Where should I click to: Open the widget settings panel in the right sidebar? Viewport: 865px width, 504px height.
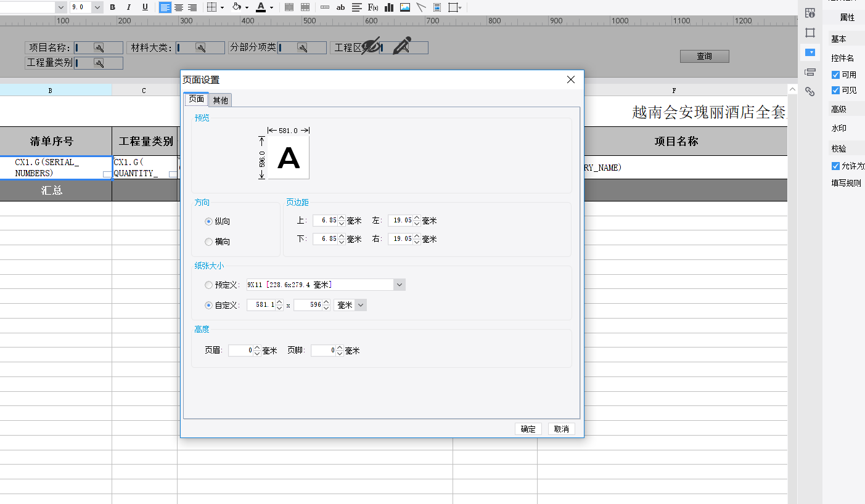[810, 52]
